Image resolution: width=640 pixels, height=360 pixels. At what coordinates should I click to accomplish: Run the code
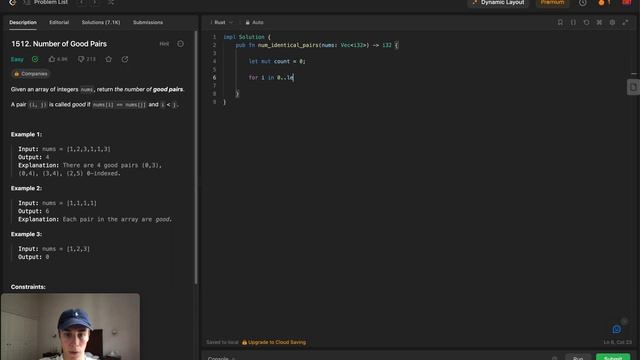(x=578, y=357)
